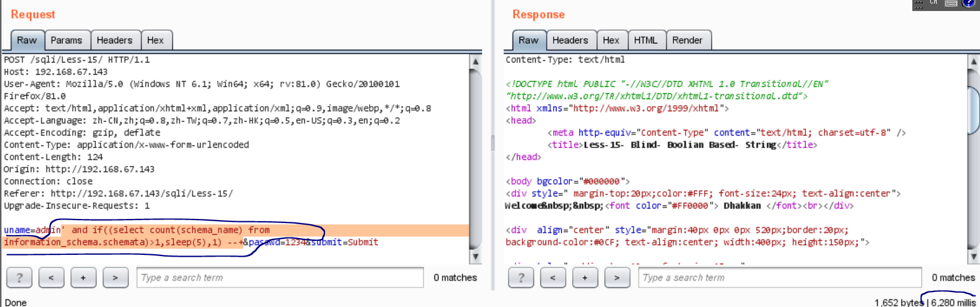Click the 'Referer' header line
The width and height of the screenshot is (980, 307).
tap(119, 193)
